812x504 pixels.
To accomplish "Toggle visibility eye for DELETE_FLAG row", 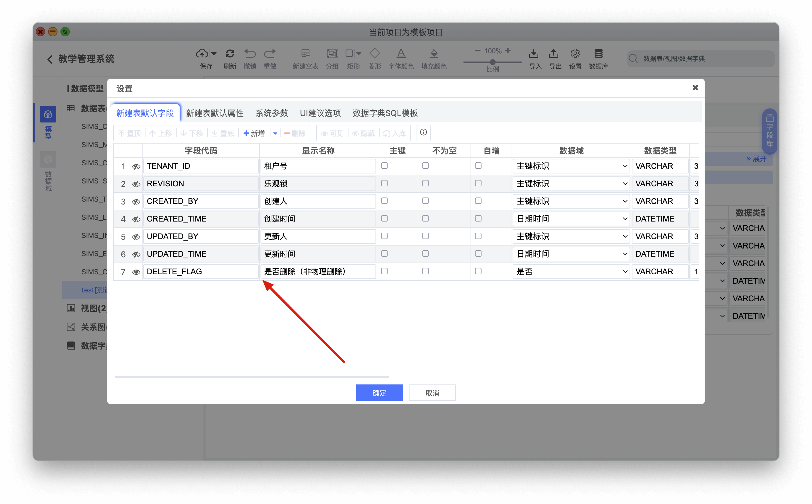I will (x=136, y=272).
